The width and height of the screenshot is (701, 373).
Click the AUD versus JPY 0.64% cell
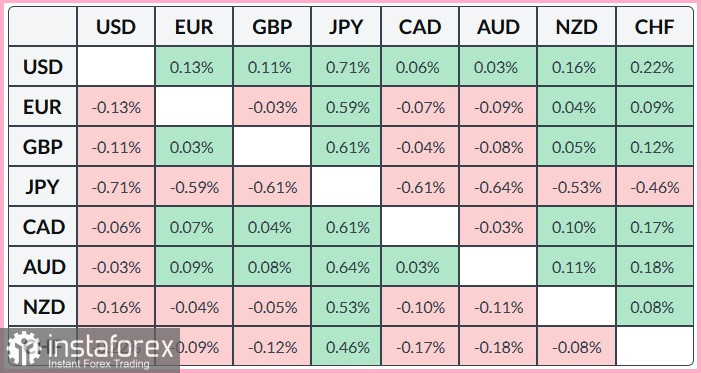point(346,267)
